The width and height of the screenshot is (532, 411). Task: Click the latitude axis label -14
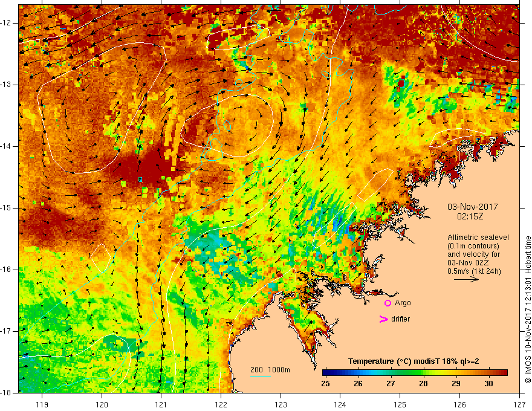7,146
